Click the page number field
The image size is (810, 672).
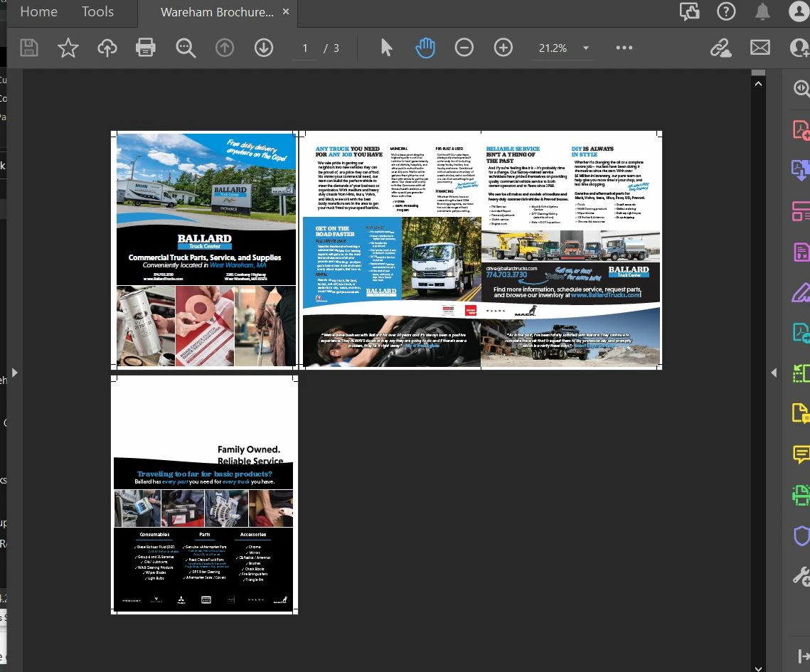[x=305, y=48]
